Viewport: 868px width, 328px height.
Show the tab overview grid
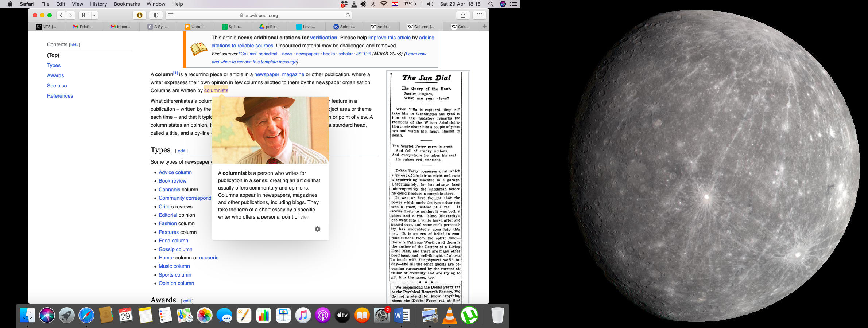(480, 15)
